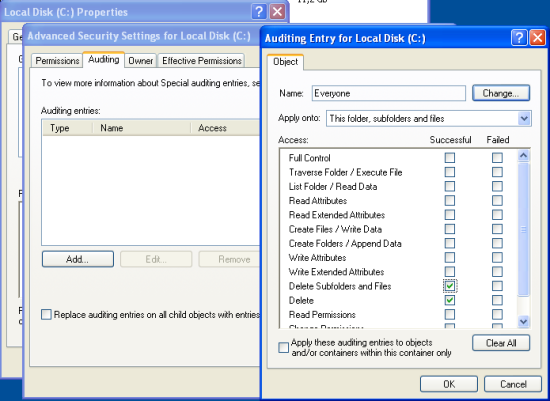This screenshot has width=550, height=401.
Task: Tick Failed for Create Files / Write Data
Action: click(497, 229)
